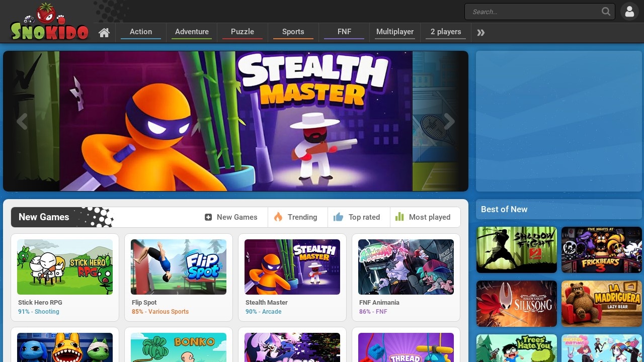Open Shadow Fight 2 in Best of New

coord(517,250)
